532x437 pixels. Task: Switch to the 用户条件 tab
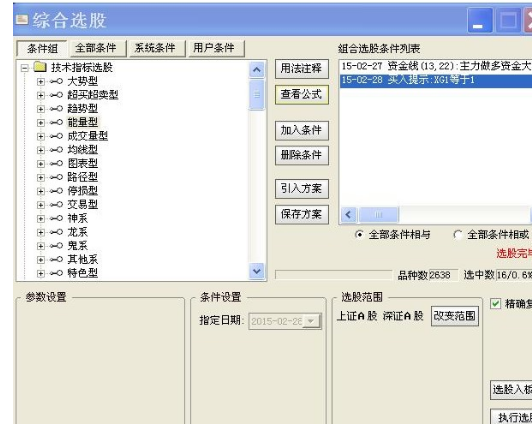click(214, 48)
